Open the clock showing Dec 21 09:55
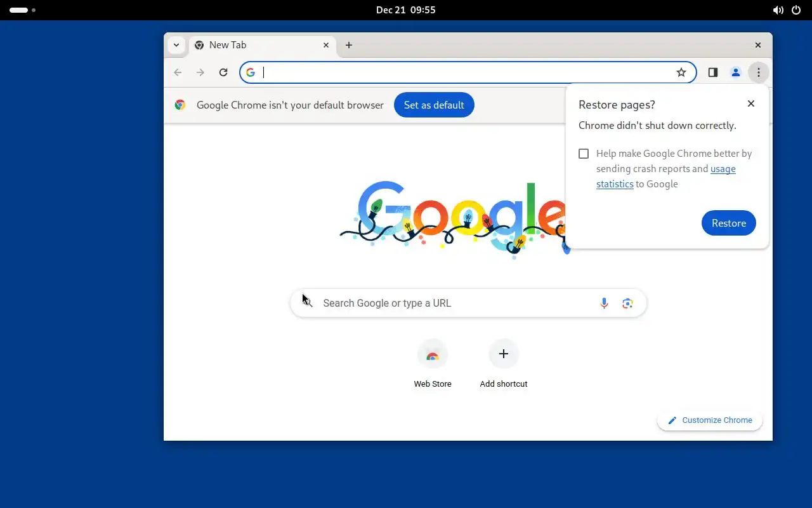 tap(406, 10)
